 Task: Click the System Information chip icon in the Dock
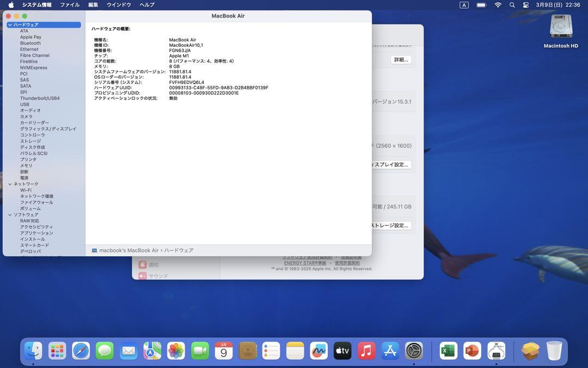click(x=496, y=351)
